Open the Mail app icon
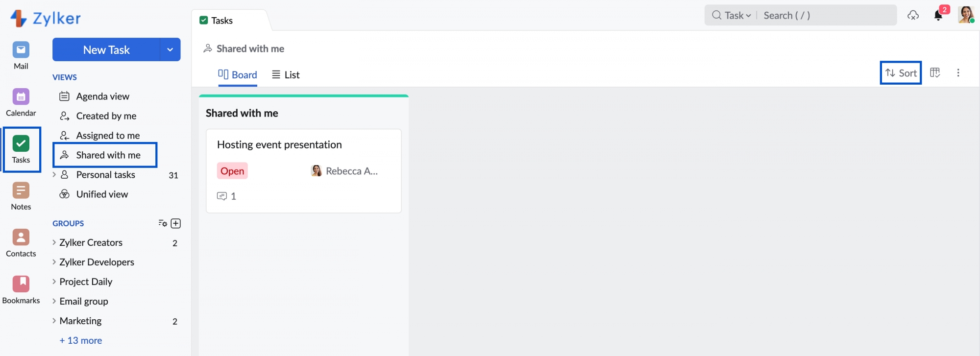 click(x=21, y=50)
